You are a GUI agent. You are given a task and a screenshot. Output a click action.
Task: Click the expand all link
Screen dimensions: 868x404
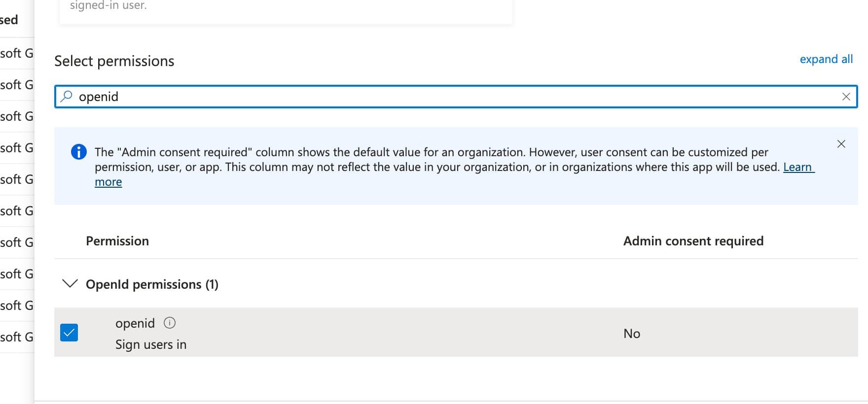[x=826, y=59]
